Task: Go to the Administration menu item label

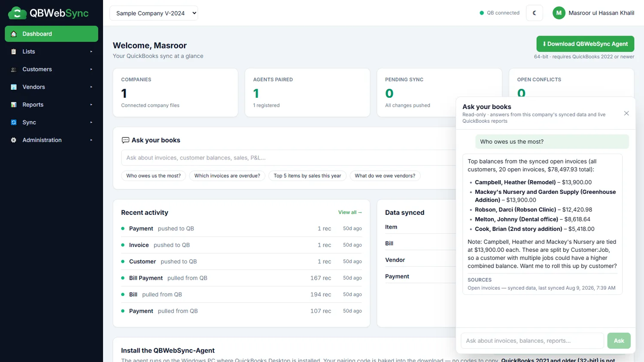Action: (x=42, y=140)
